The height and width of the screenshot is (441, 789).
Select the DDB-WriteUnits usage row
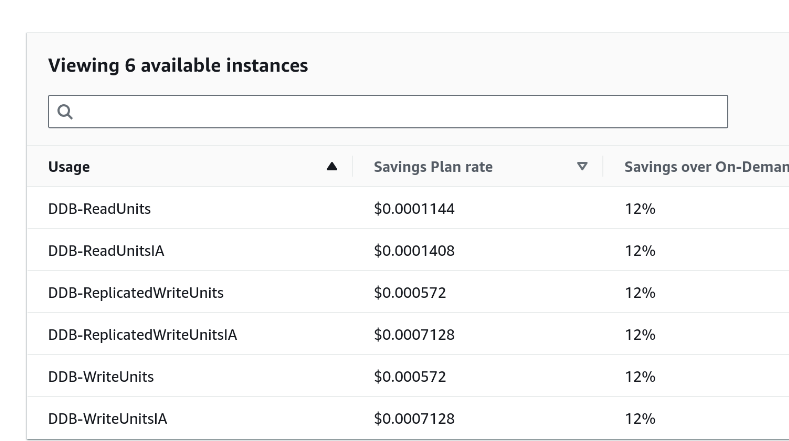tap(101, 377)
